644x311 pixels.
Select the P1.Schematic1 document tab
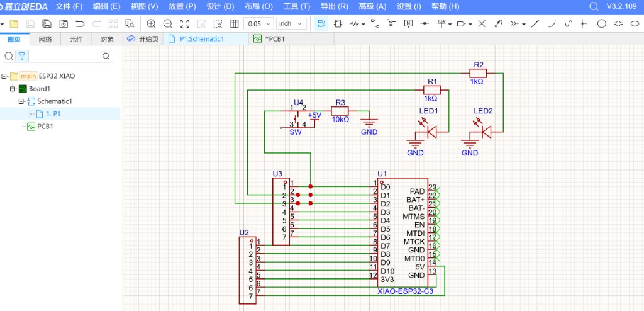tap(206, 39)
